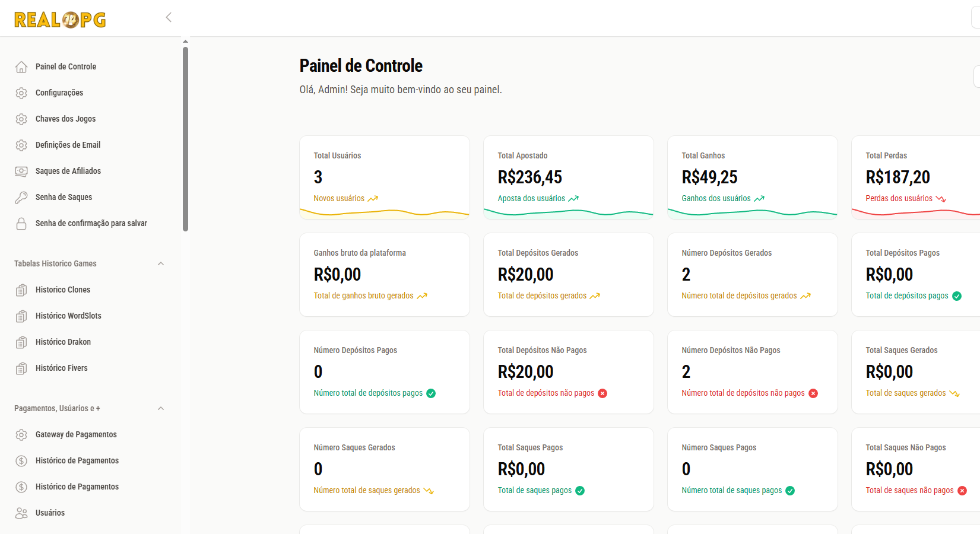Click the gear icon next to Configurações

click(x=21, y=93)
